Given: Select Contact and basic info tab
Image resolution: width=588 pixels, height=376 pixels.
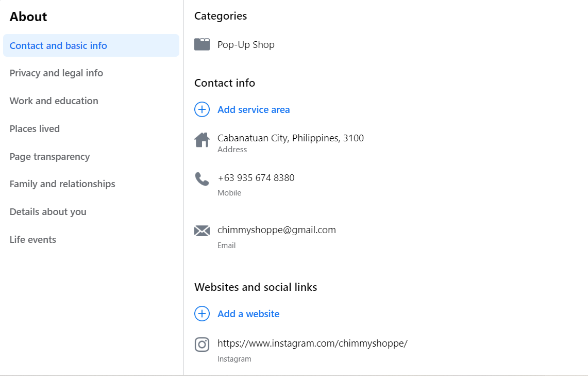Looking at the screenshot, I should pos(58,45).
